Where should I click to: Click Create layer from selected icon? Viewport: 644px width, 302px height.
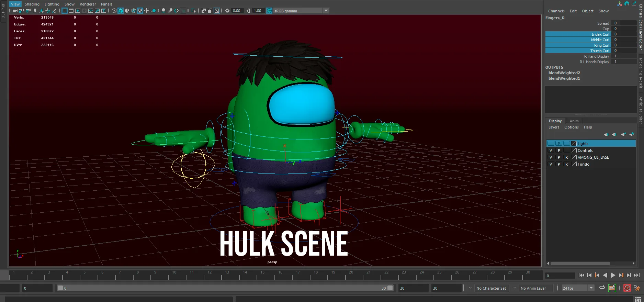(x=632, y=134)
